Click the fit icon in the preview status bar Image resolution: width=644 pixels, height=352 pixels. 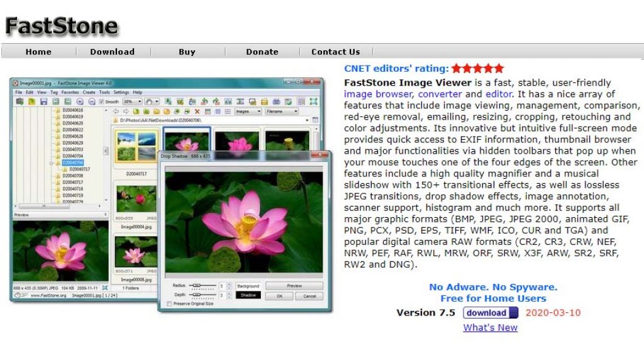105,288
